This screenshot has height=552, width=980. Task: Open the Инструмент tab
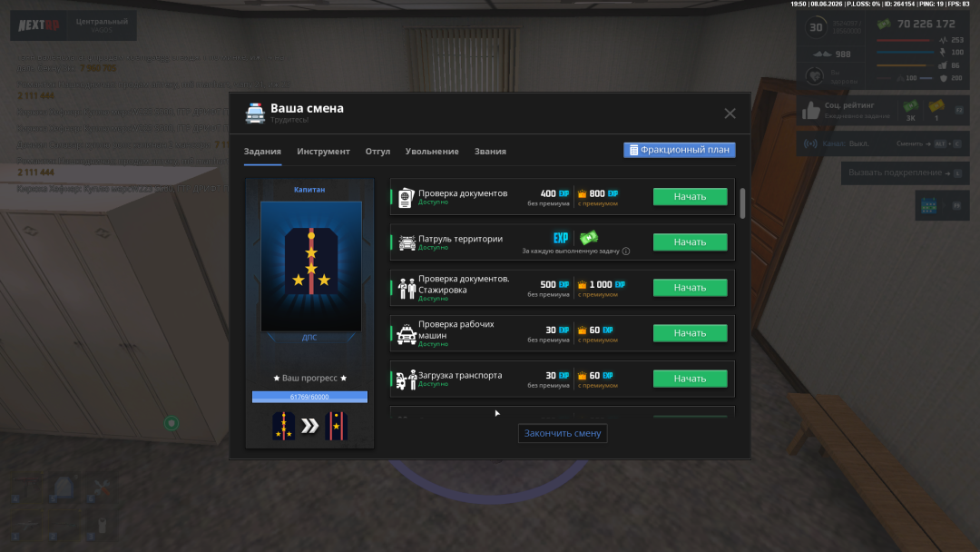pos(323,152)
